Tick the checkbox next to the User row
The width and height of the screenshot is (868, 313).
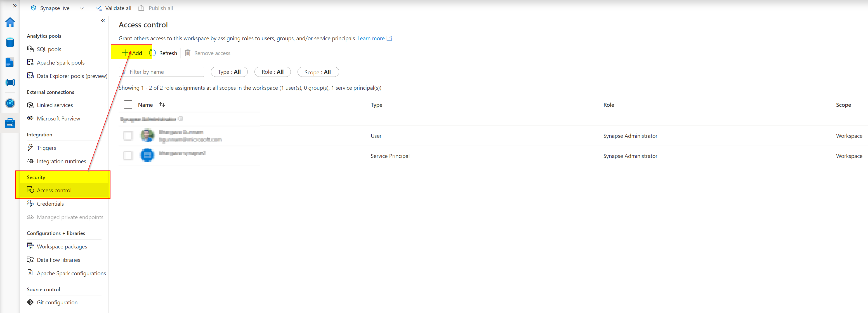[128, 136]
